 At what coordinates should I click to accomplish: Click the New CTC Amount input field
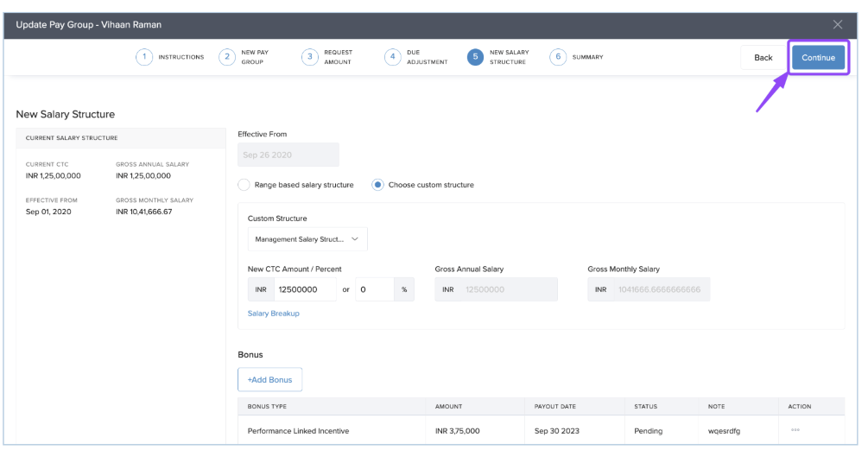click(x=304, y=289)
